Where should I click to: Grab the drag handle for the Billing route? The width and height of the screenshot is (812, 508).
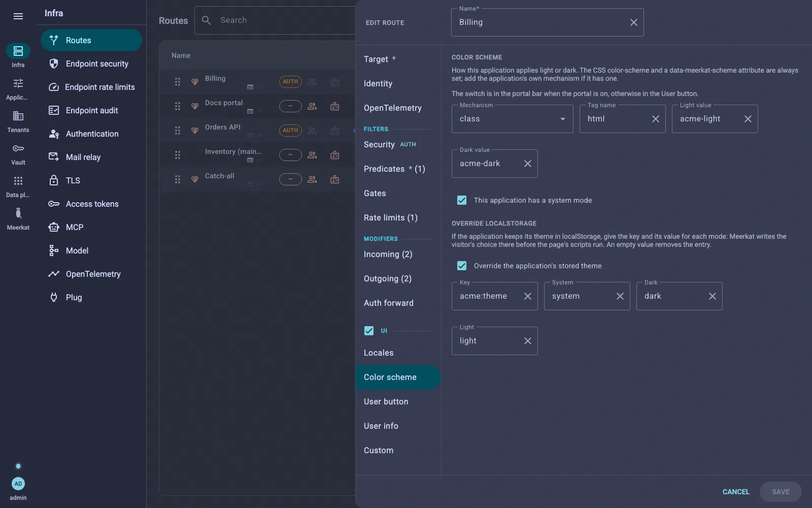[178, 82]
